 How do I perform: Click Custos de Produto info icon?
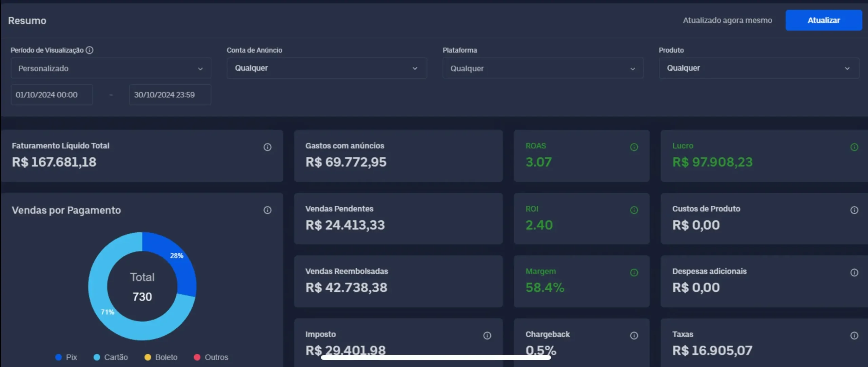tap(854, 210)
